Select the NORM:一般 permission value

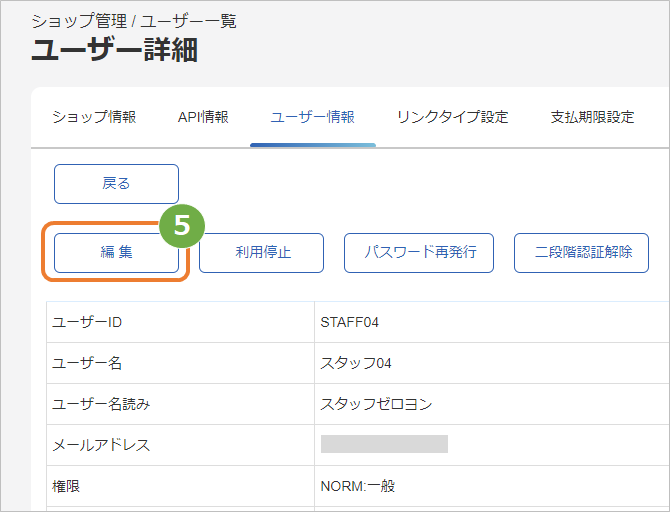(x=358, y=486)
